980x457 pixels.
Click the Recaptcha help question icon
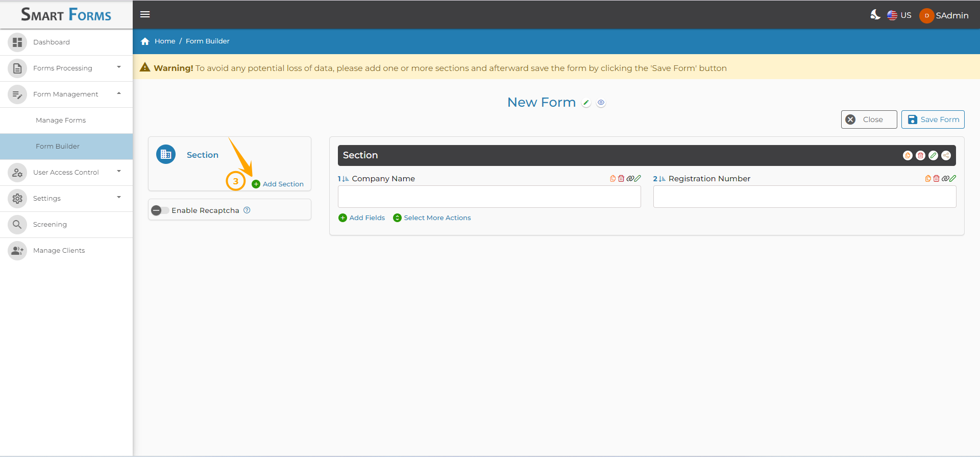247,210
